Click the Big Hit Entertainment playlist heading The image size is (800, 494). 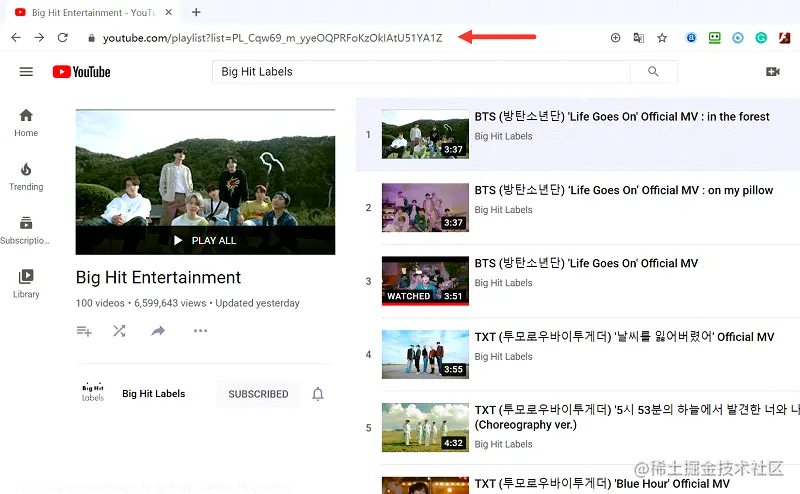click(158, 277)
